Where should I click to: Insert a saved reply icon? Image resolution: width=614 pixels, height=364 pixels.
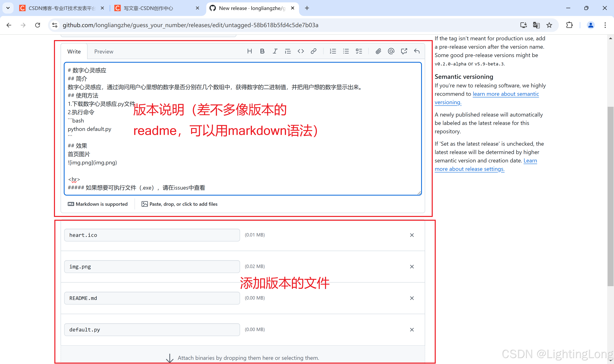[417, 51]
